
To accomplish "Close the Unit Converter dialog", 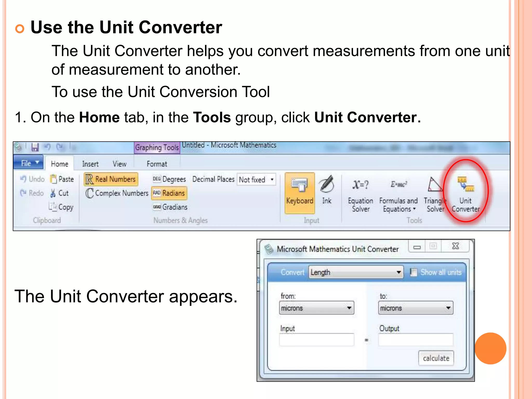I will (455, 246).
